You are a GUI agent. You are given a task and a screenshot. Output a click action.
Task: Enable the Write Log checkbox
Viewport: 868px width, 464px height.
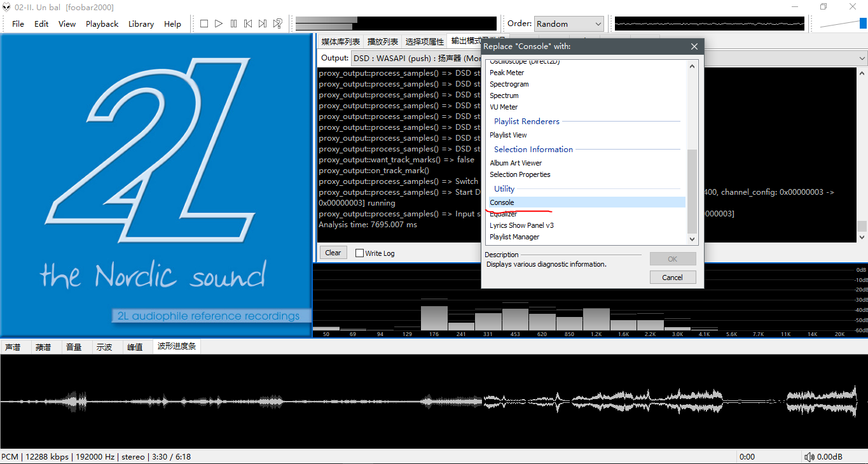pyautogui.click(x=360, y=253)
